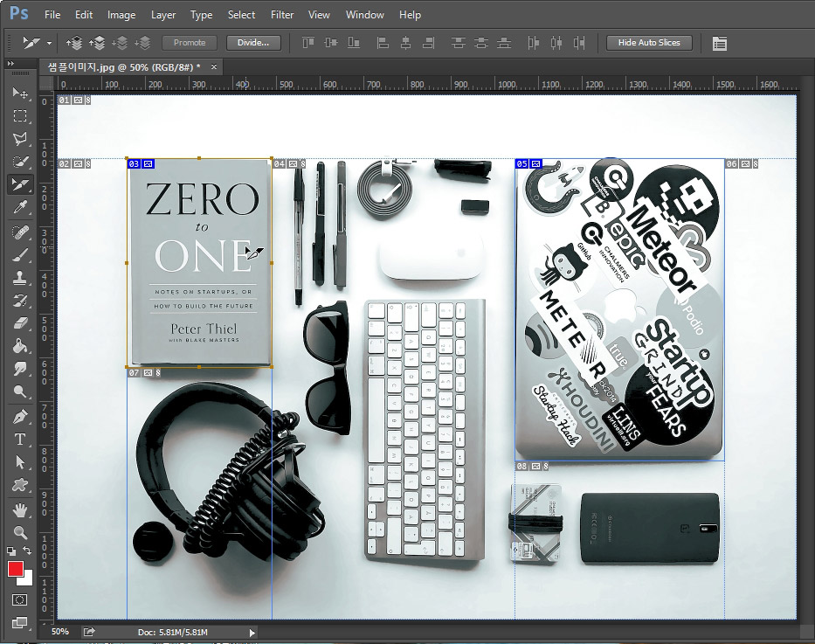Screen dimensions: 815x644
Task: Expand the collapsed toolbox double-arrow
Action: click(11, 64)
